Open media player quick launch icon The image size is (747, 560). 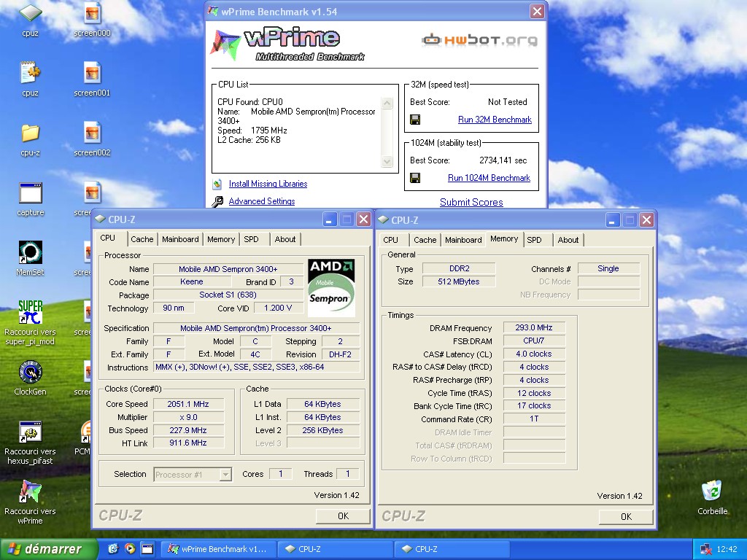(130, 548)
